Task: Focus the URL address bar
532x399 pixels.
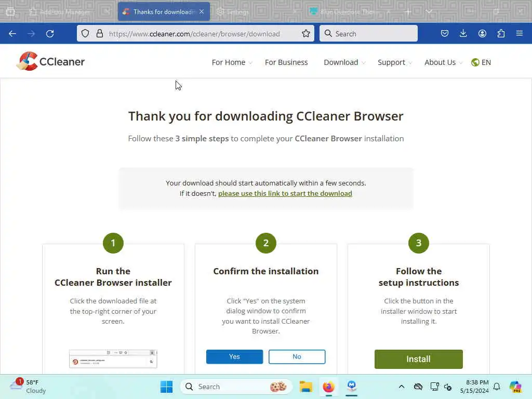Action: pyautogui.click(x=194, y=34)
